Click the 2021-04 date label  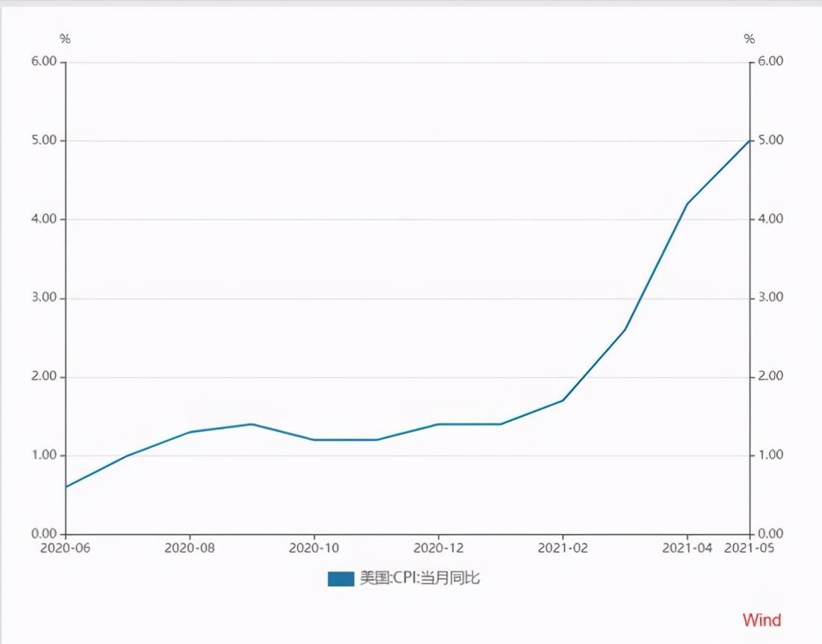[687, 548]
